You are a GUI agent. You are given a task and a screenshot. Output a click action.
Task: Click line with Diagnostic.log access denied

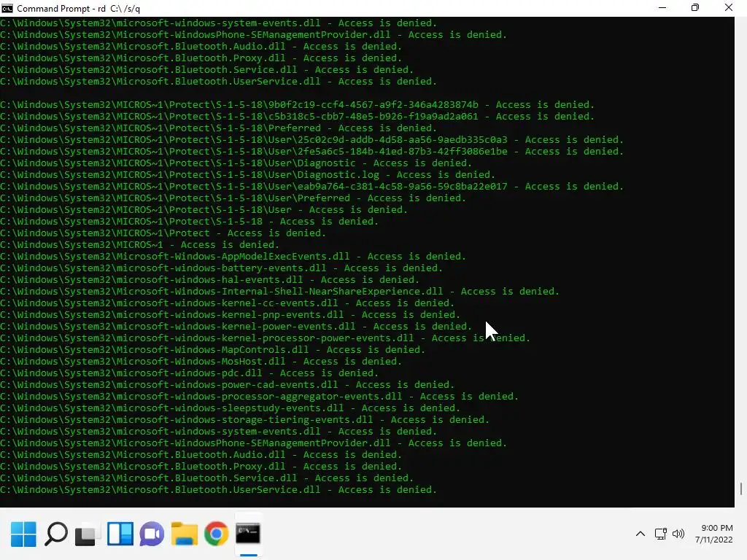(248, 175)
